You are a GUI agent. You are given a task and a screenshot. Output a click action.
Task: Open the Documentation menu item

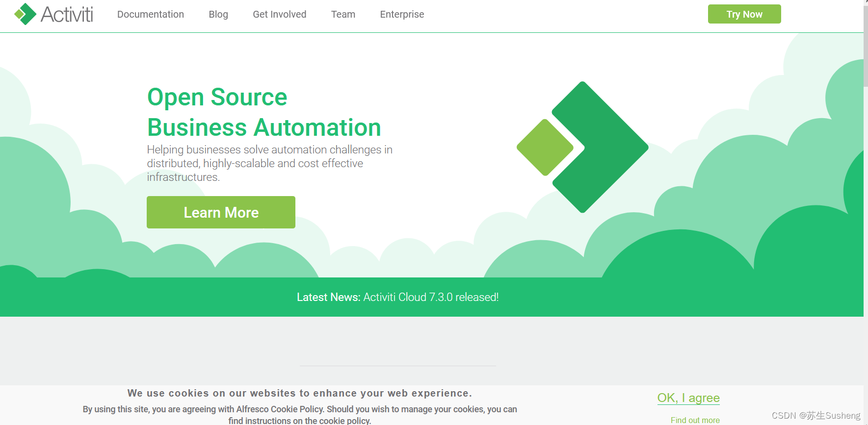(151, 14)
